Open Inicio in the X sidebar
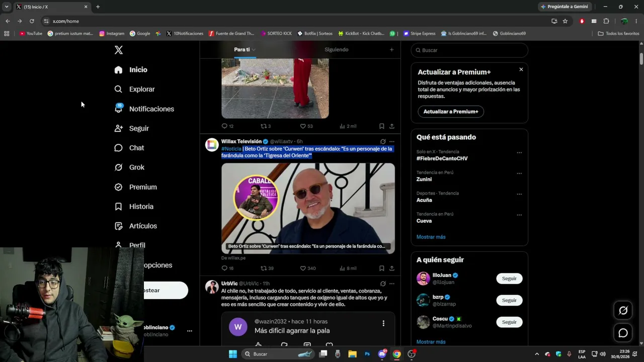 (x=131, y=70)
